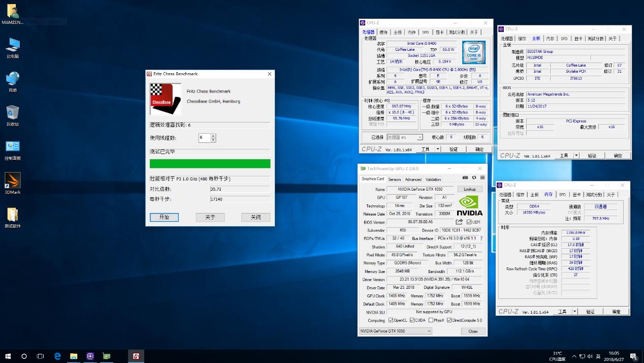Click the 开始 button in Fritz Chess Benchmark
This screenshot has height=363, width=644.
tap(164, 217)
